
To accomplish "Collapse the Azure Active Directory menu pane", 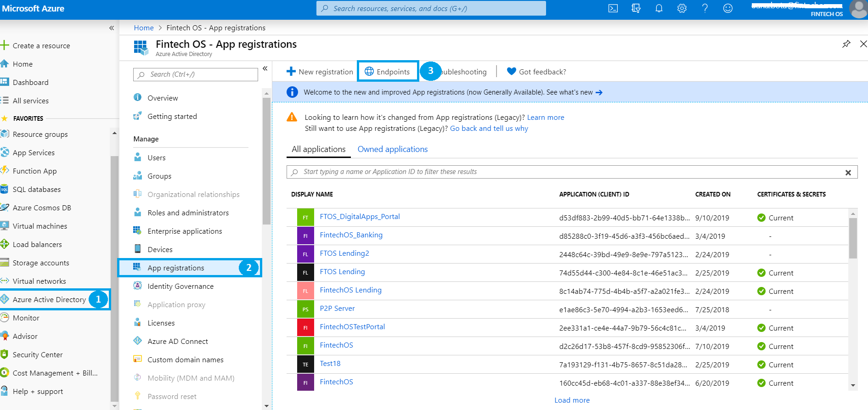I will point(265,68).
